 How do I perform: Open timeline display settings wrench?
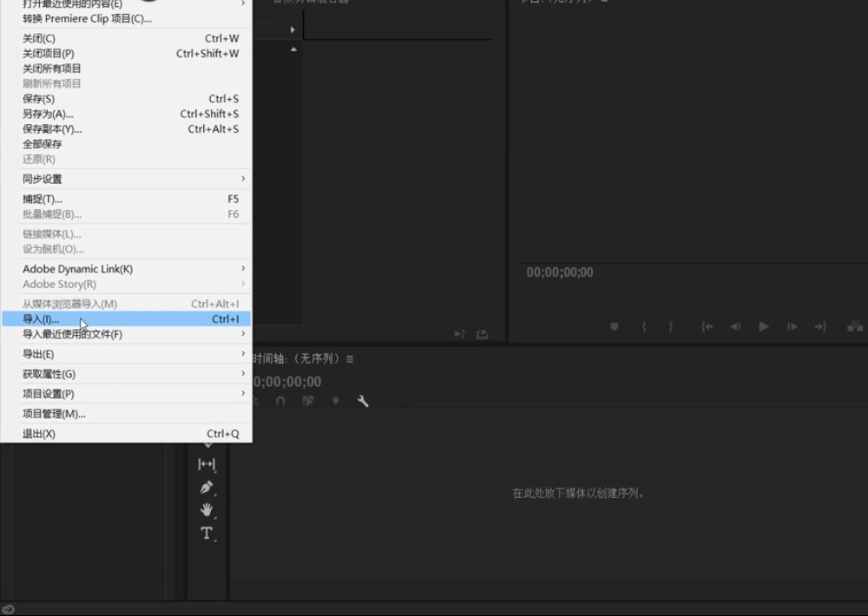point(363,401)
